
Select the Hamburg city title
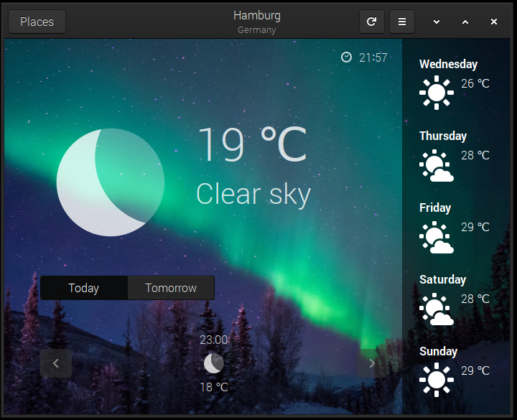(257, 16)
